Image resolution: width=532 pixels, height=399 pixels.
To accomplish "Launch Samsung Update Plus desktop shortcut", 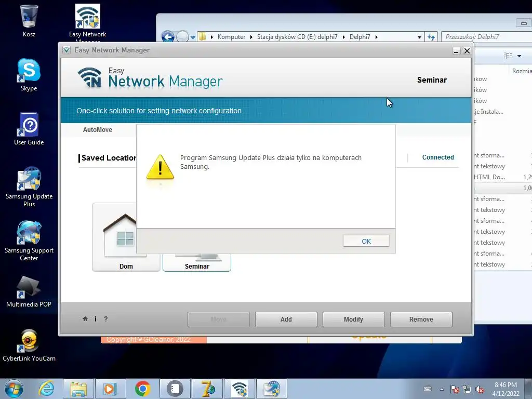I will 29,187.
